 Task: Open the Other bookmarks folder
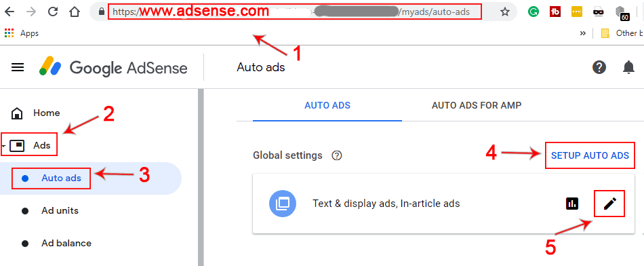pyautogui.click(x=622, y=34)
